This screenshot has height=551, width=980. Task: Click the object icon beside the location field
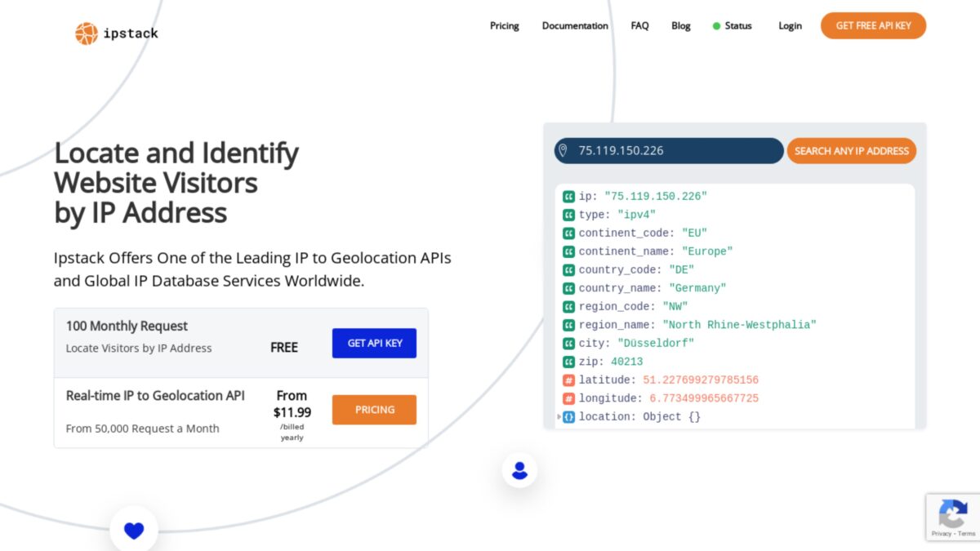point(568,416)
